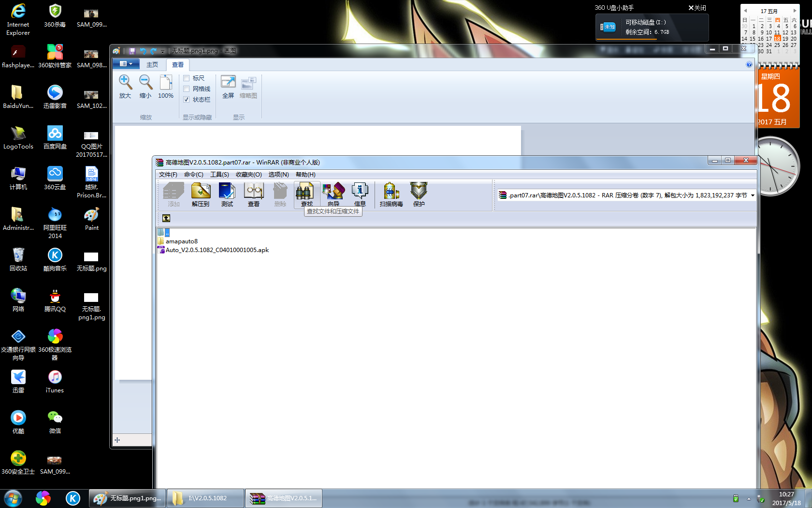This screenshot has height=508, width=812.
Task: Enable the Gridlines (网格线) checkbox in Paint
Action: (x=186, y=89)
